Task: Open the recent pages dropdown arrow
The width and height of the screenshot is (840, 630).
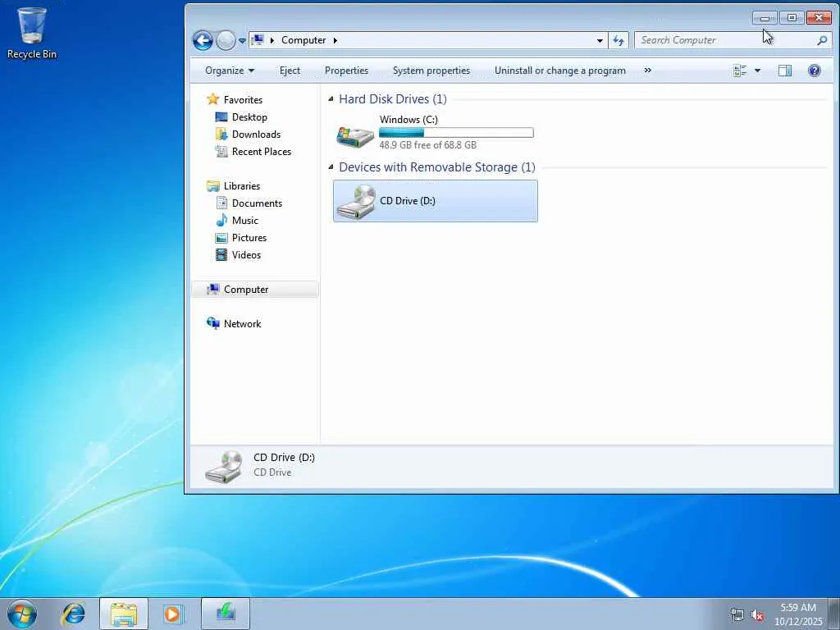Action: click(x=242, y=41)
